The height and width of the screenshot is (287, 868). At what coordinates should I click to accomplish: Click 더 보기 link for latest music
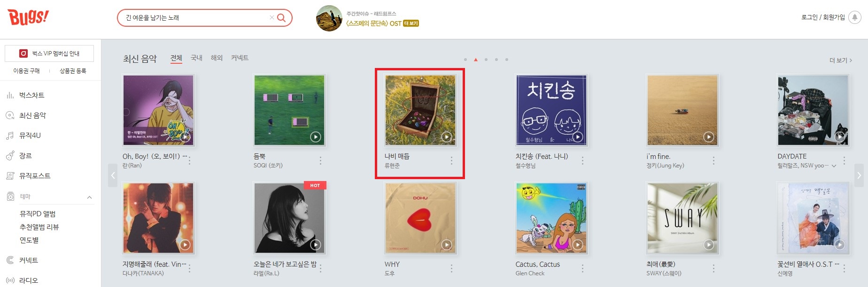pyautogui.click(x=840, y=60)
